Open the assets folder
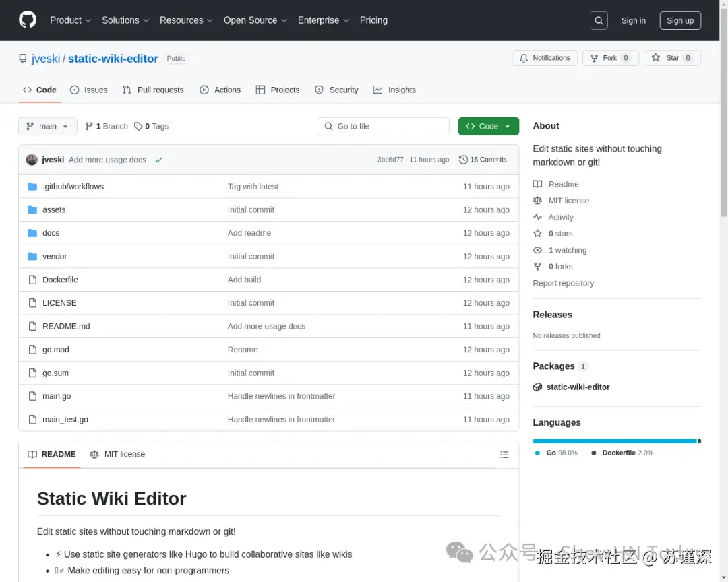 (x=54, y=209)
